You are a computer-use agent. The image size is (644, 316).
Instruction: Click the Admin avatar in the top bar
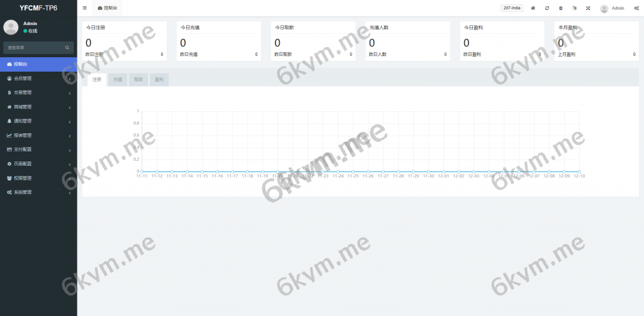(x=604, y=8)
